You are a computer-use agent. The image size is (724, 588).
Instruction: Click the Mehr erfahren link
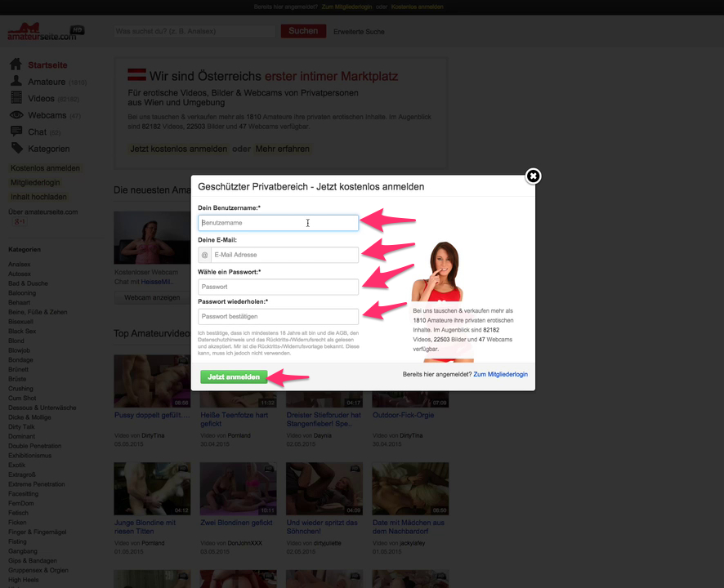coord(282,149)
